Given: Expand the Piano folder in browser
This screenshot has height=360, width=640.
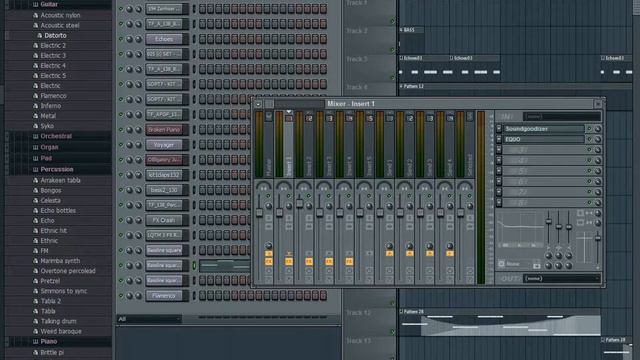Looking at the screenshot, I should pyautogui.click(x=48, y=341).
